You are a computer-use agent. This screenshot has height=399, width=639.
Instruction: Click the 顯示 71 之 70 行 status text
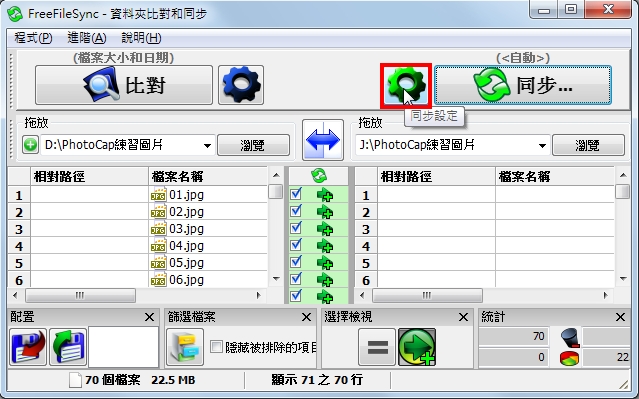[x=317, y=380]
